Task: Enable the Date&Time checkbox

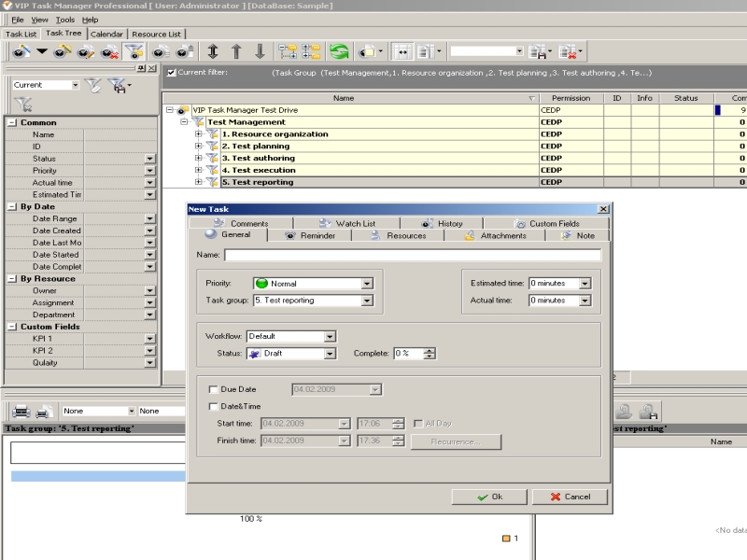Action: 214,407
